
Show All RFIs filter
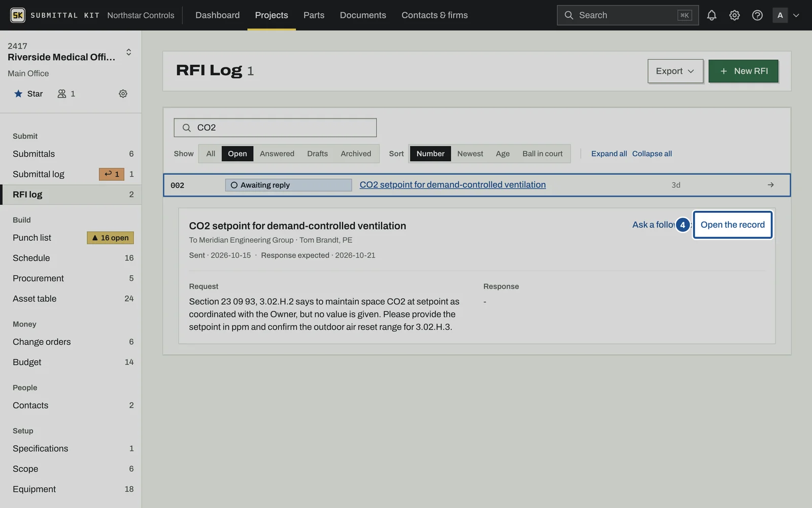pos(211,153)
